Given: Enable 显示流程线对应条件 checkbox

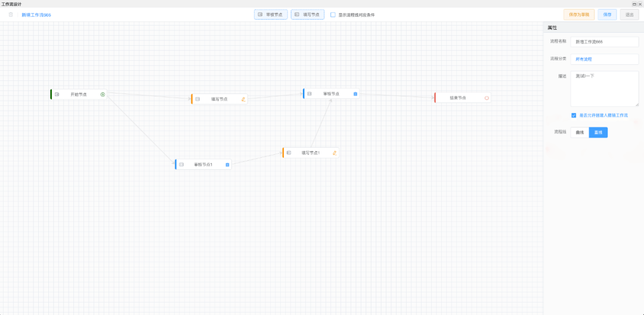Looking at the screenshot, I should coord(333,15).
